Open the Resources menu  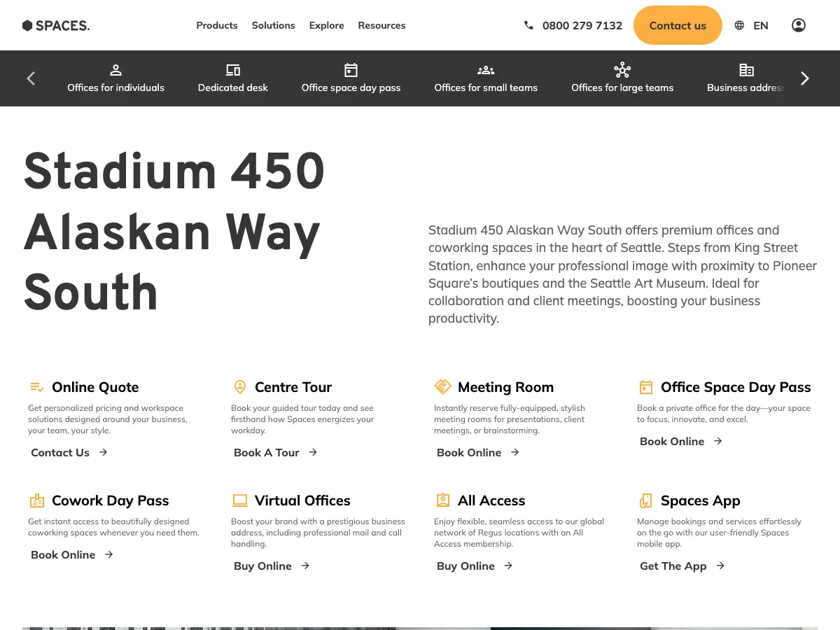point(381,25)
